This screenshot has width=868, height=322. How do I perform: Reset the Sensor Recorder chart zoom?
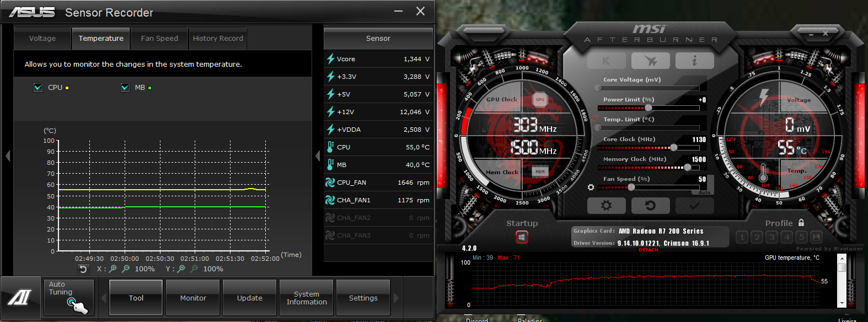(83, 269)
